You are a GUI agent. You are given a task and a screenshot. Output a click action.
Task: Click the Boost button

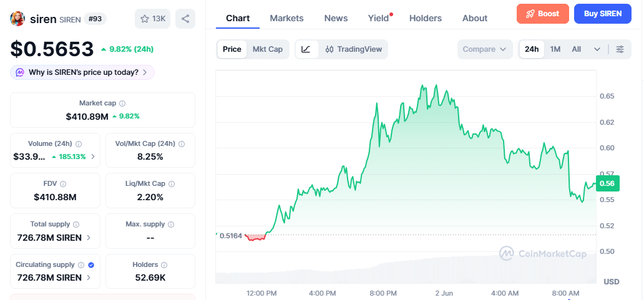click(x=543, y=14)
